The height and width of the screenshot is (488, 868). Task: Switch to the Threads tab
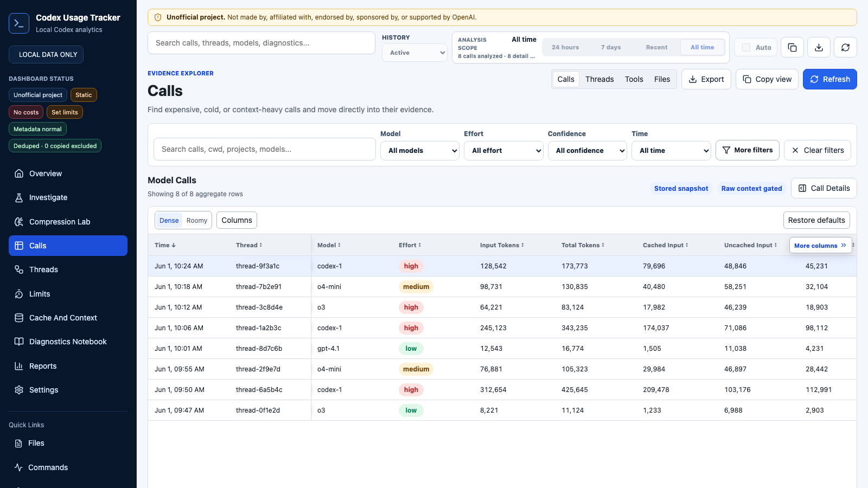click(599, 79)
